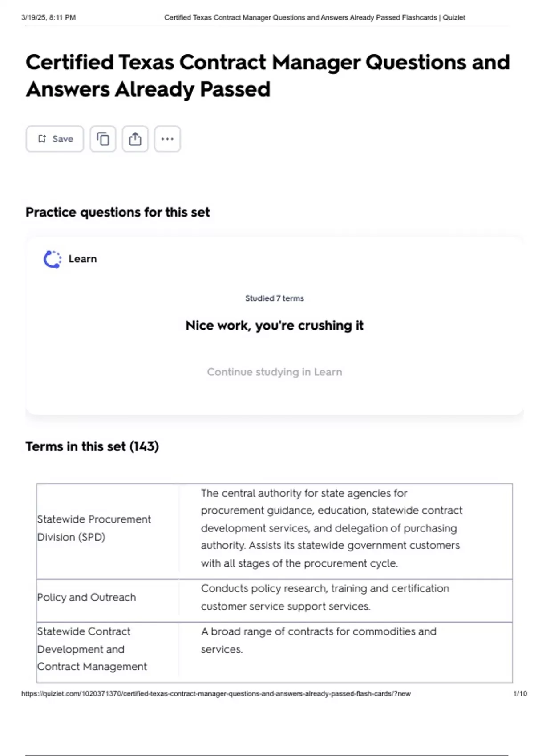The image size is (534, 756).
Task: Click 'A broad range of contracts' definition
Action: [318, 640]
